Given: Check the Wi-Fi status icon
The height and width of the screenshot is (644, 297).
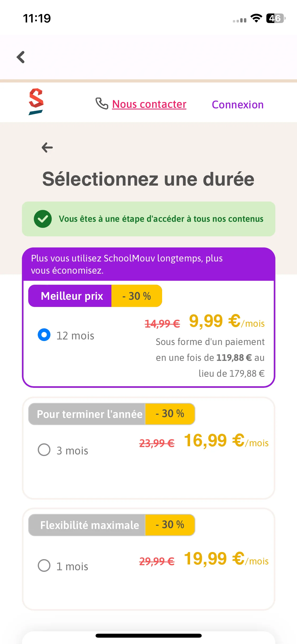Looking at the screenshot, I should pos(256,18).
